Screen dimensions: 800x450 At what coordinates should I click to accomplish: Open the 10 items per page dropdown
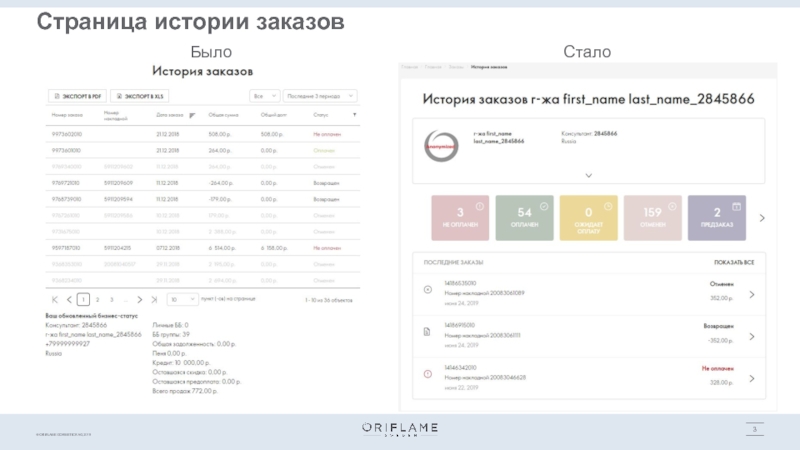tap(182, 299)
